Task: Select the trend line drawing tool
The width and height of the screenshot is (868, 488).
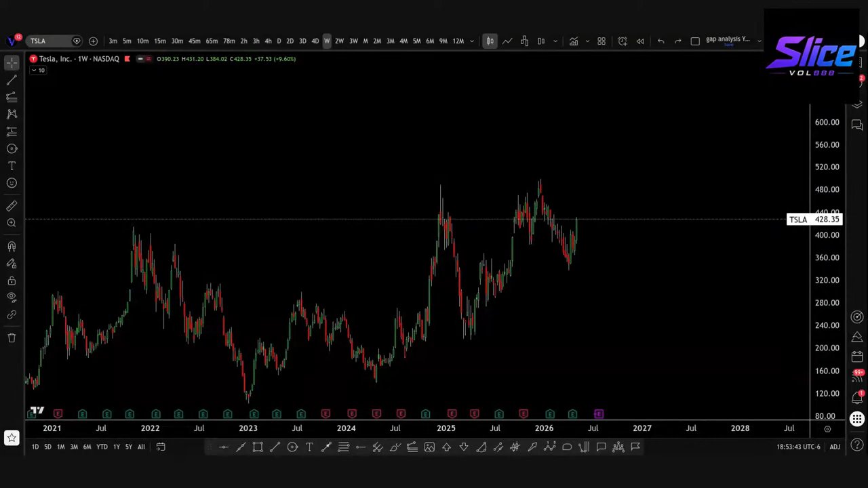Action: click(12, 80)
